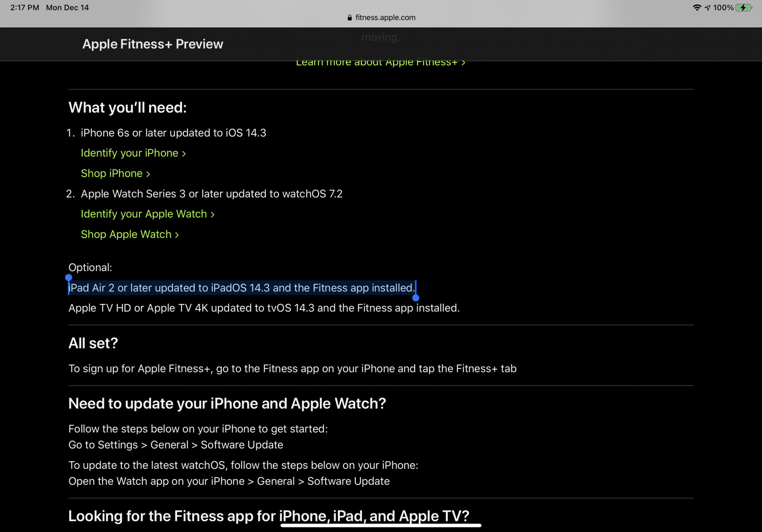This screenshot has height=532, width=762.
Task: Tap the location services arrow icon
Action: [708, 8]
